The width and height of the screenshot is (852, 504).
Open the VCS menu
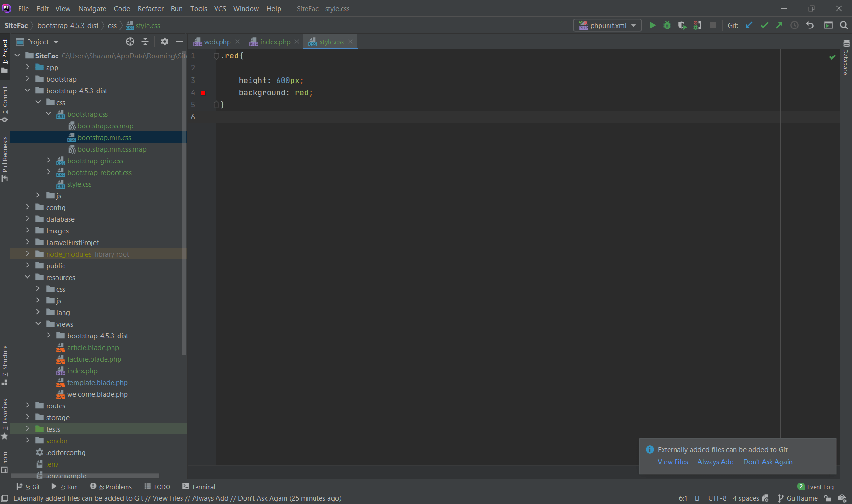click(220, 9)
